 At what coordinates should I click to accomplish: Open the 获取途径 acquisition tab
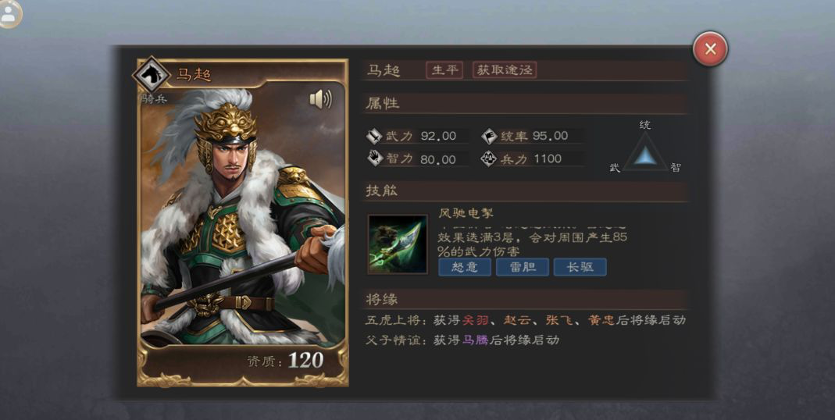pyautogui.click(x=504, y=70)
